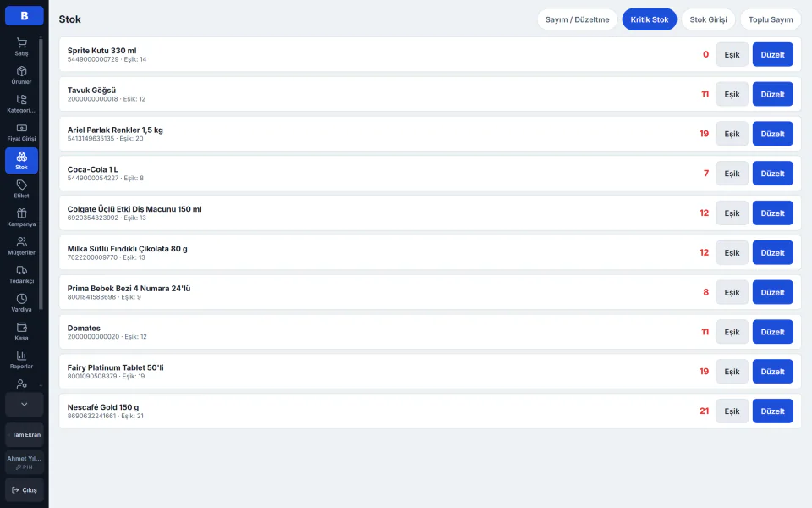Viewport: 812px width, 508px height.
Task: Click the Sidebar vertical scrollbar
Action: [x=41, y=174]
